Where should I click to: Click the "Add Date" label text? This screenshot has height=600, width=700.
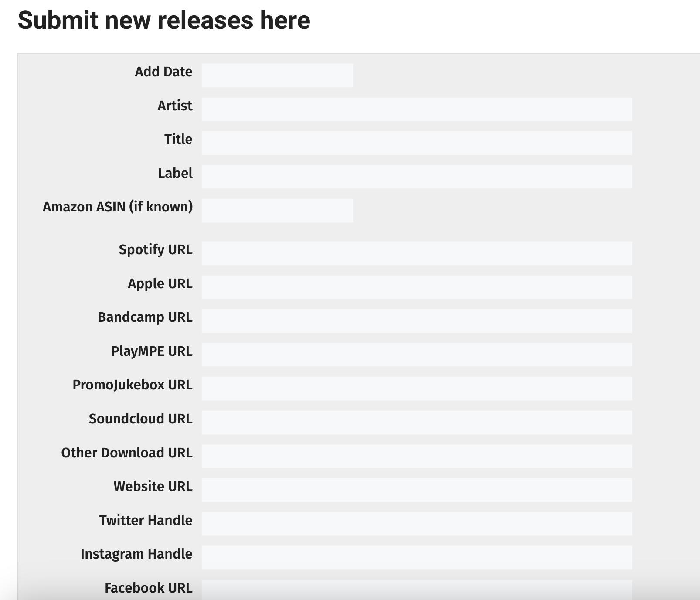tap(163, 72)
